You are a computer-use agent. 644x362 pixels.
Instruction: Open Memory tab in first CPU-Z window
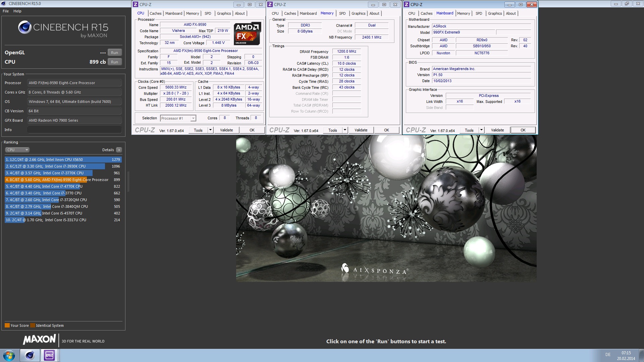193,13
